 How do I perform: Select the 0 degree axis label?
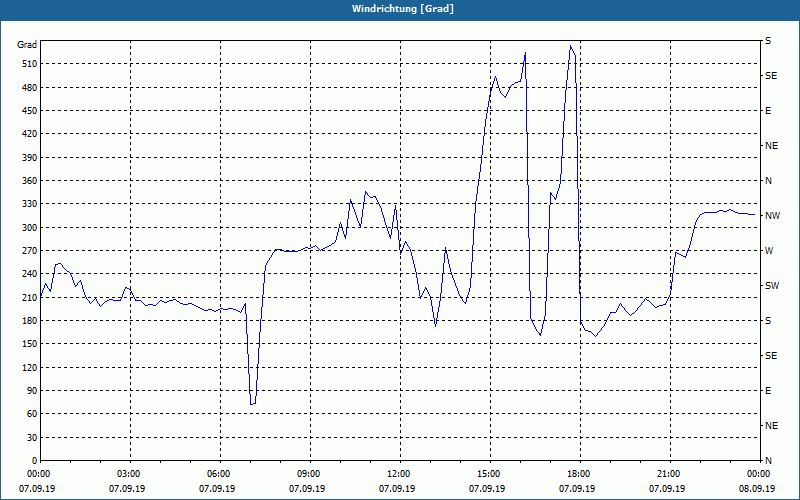[34, 461]
